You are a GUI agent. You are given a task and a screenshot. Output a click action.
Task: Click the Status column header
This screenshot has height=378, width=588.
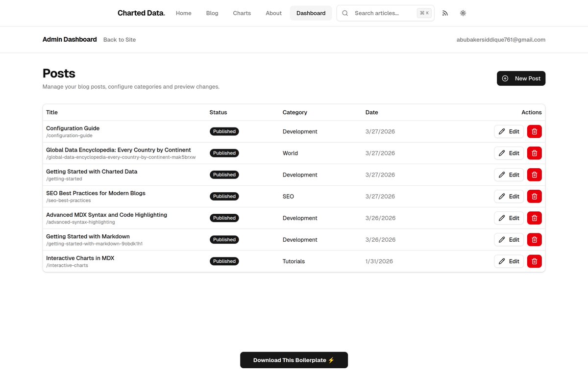[x=218, y=112]
